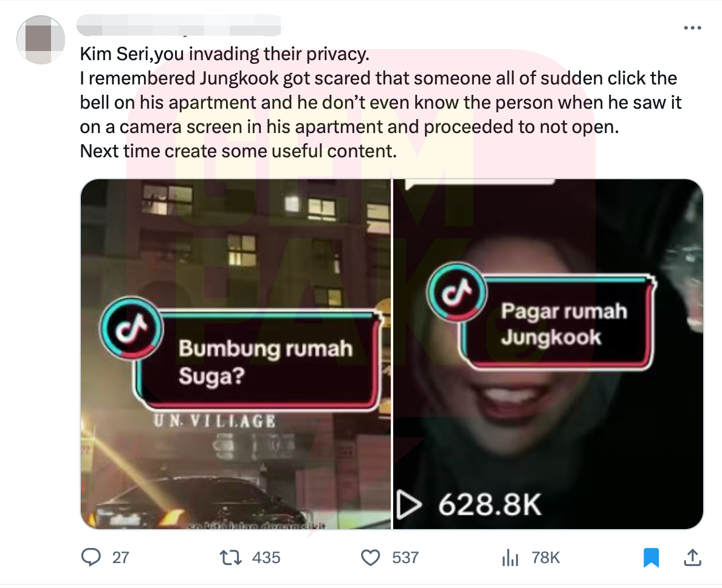
Task: Open the three-dot more options menu
Action: tap(692, 28)
